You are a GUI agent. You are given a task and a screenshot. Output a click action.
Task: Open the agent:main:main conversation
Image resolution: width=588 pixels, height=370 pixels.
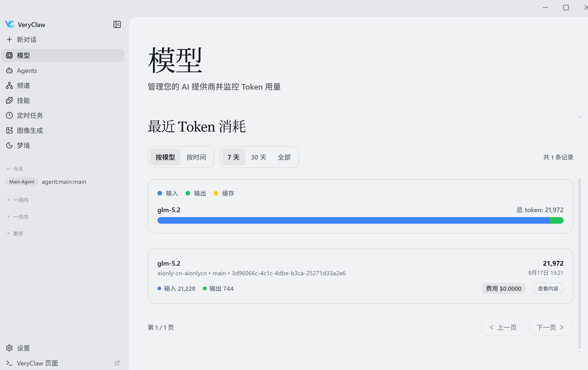[x=64, y=181]
